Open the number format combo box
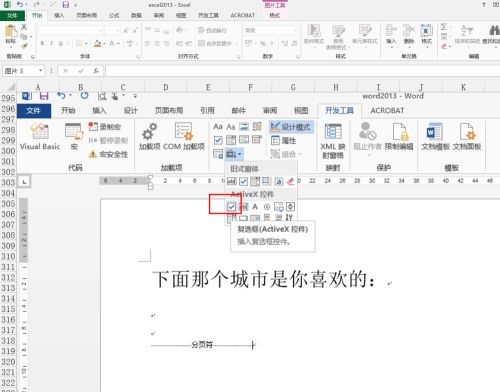500x392 pixels. pyautogui.click(x=271, y=30)
